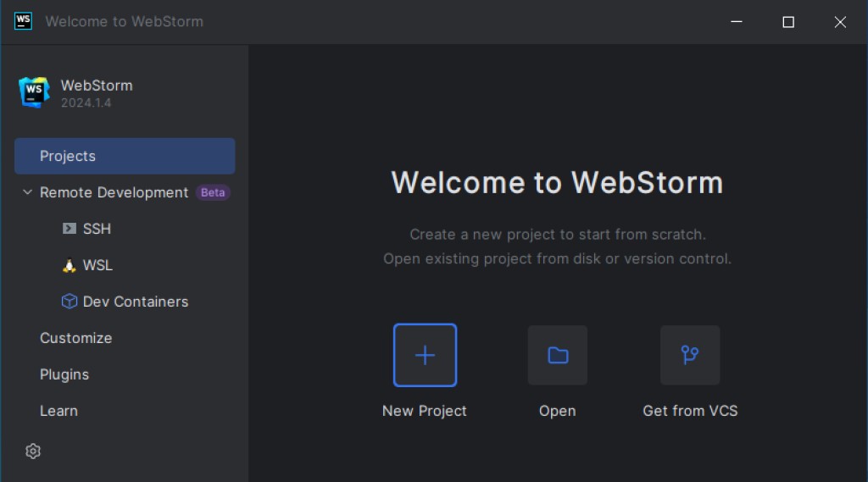Open the Customize tab

click(x=75, y=338)
